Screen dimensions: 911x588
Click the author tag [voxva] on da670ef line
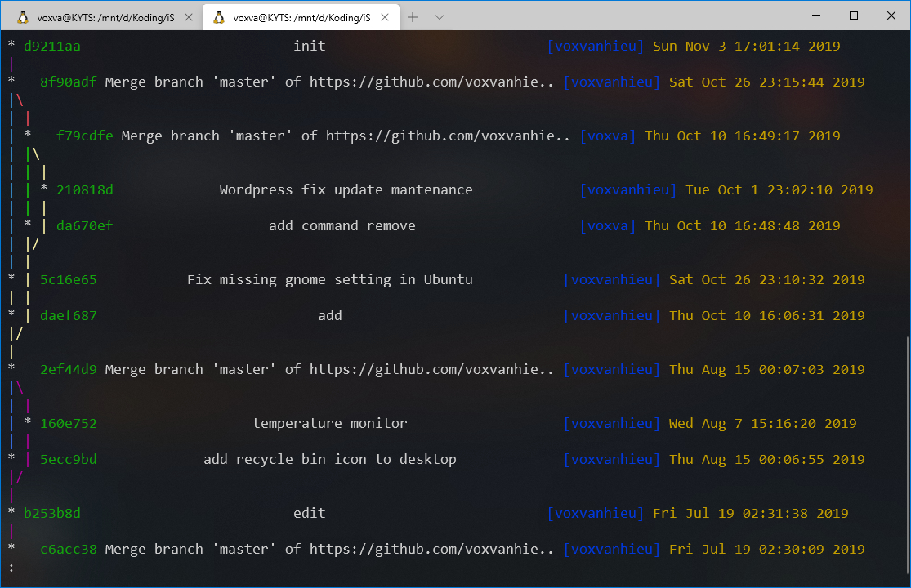tap(608, 225)
